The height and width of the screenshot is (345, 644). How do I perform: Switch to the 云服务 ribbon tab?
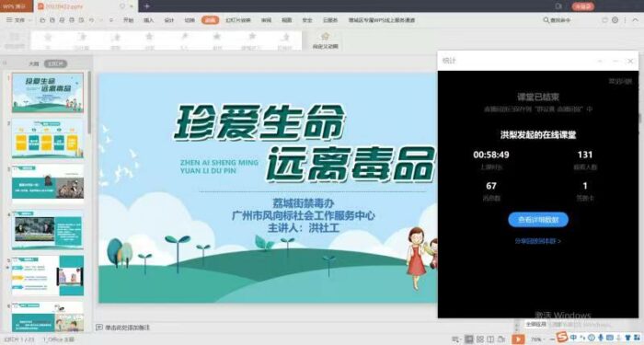[330, 19]
